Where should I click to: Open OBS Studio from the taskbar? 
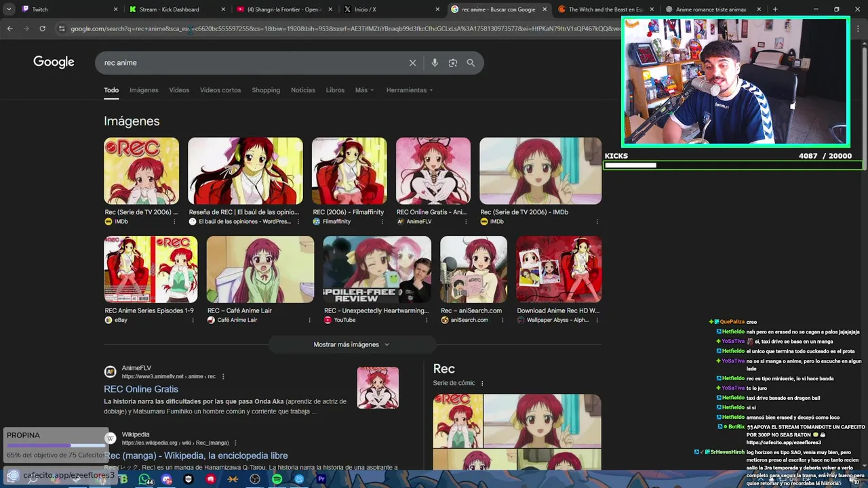pos(255,479)
